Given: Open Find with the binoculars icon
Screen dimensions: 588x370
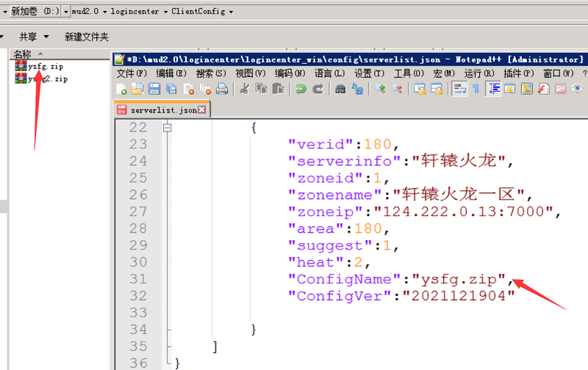Looking at the screenshot, I should pyautogui.click(x=340, y=89).
